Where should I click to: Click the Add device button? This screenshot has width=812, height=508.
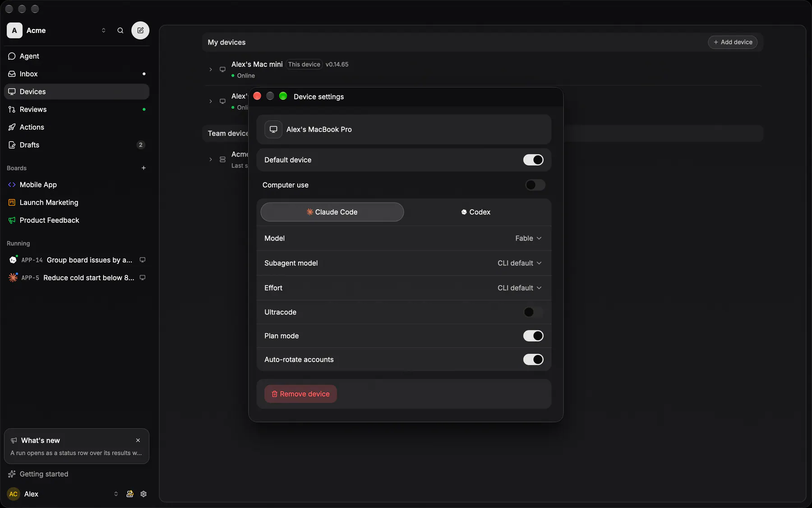click(733, 42)
